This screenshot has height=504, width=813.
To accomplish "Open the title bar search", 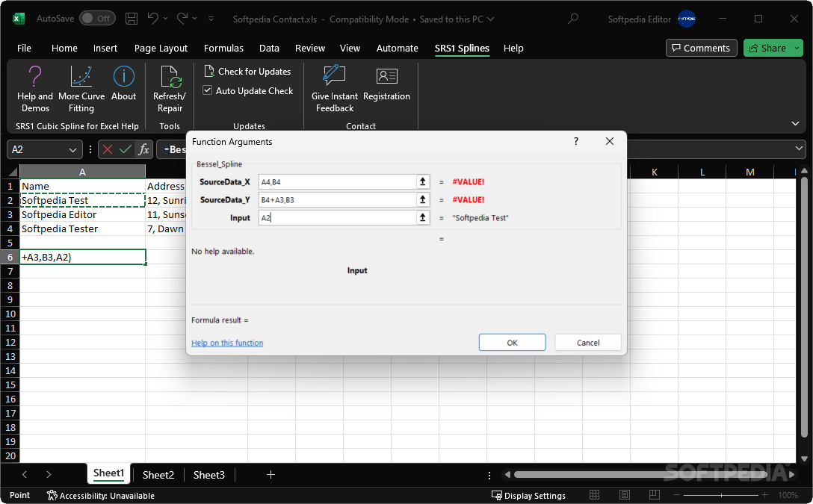I will pos(572,19).
